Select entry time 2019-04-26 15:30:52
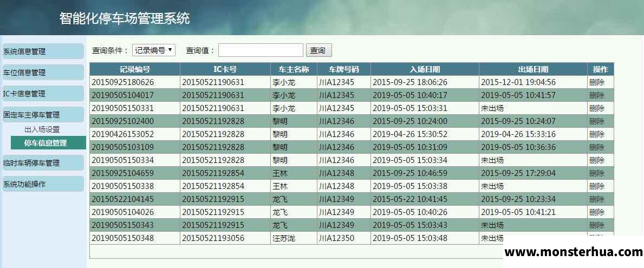 [410, 134]
